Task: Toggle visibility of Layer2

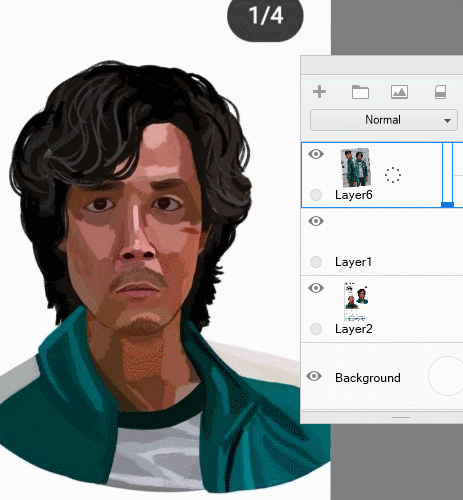Action: pos(316,288)
